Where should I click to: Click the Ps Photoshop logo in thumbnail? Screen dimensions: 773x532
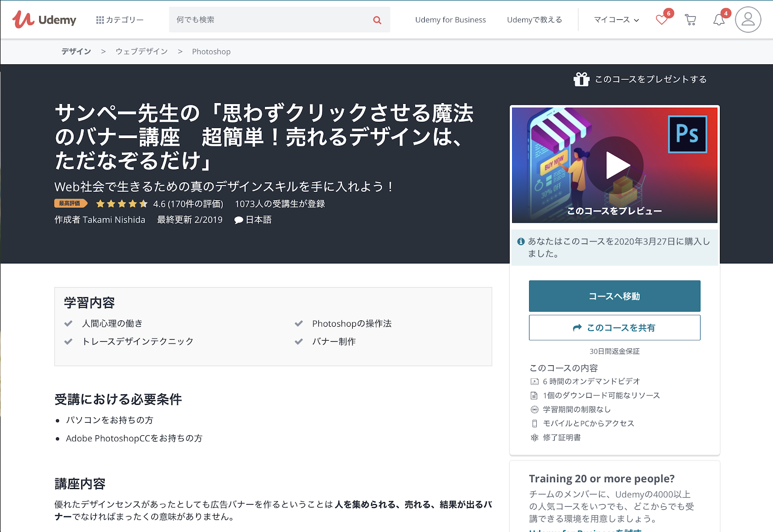(x=687, y=134)
